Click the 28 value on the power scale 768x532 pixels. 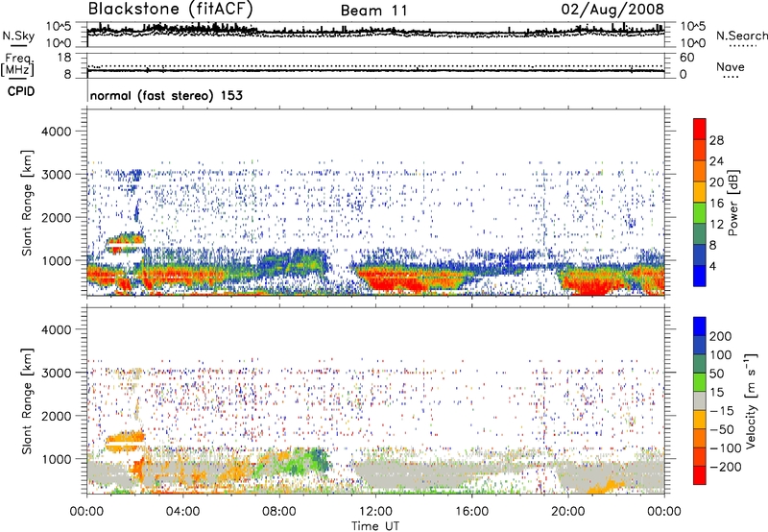716,140
